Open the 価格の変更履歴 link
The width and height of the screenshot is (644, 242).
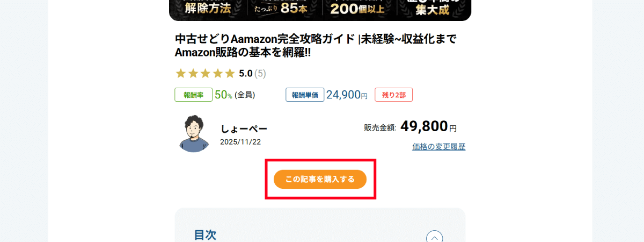438,147
